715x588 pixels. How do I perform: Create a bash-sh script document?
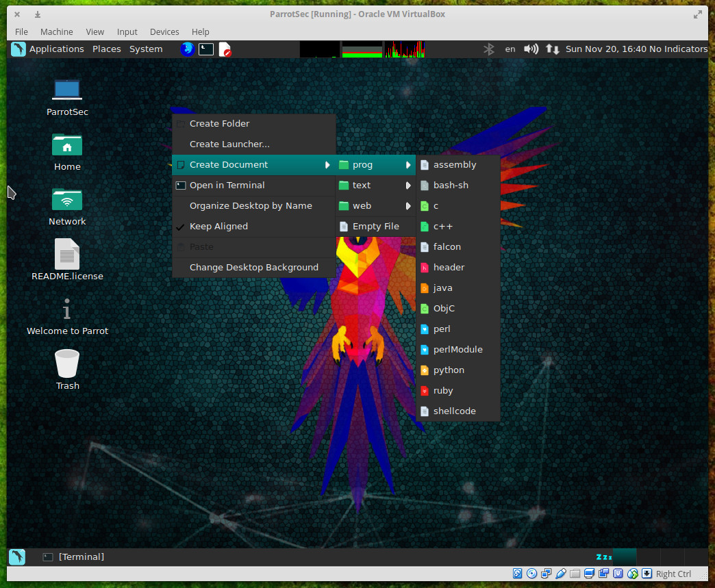[457, 186]
